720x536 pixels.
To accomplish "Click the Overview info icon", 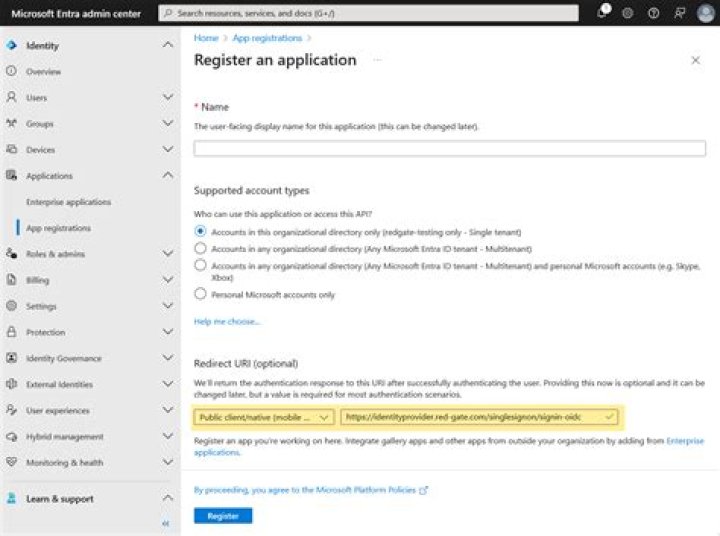I will (11, 71).
